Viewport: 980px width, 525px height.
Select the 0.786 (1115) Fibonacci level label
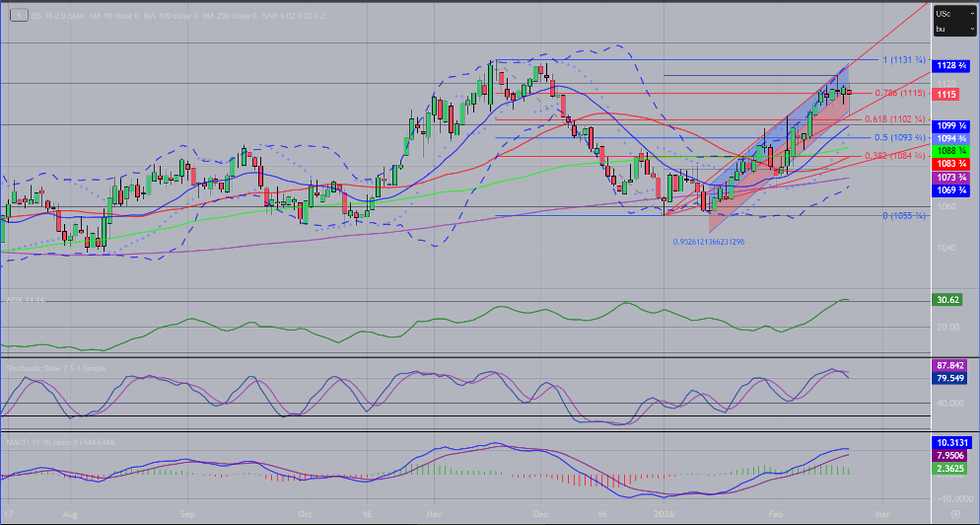898,93
